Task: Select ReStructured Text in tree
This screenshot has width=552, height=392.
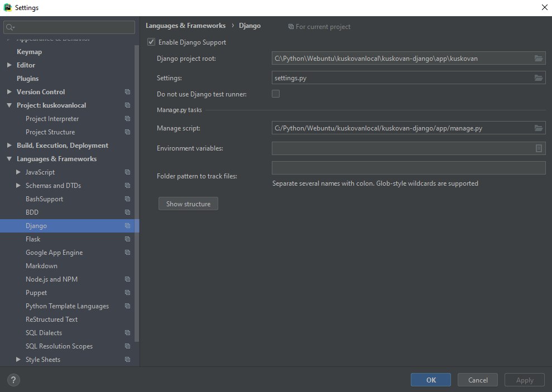Action: click(51, 319)
